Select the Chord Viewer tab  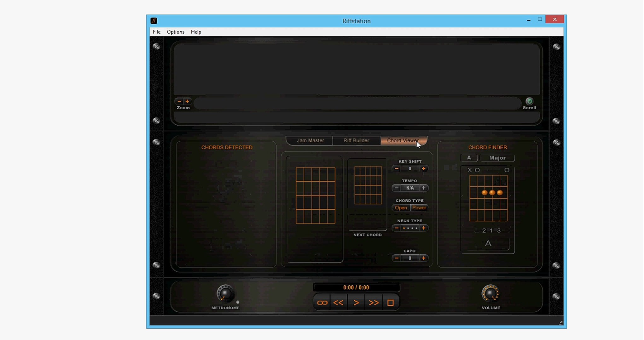tap(403, 140)
